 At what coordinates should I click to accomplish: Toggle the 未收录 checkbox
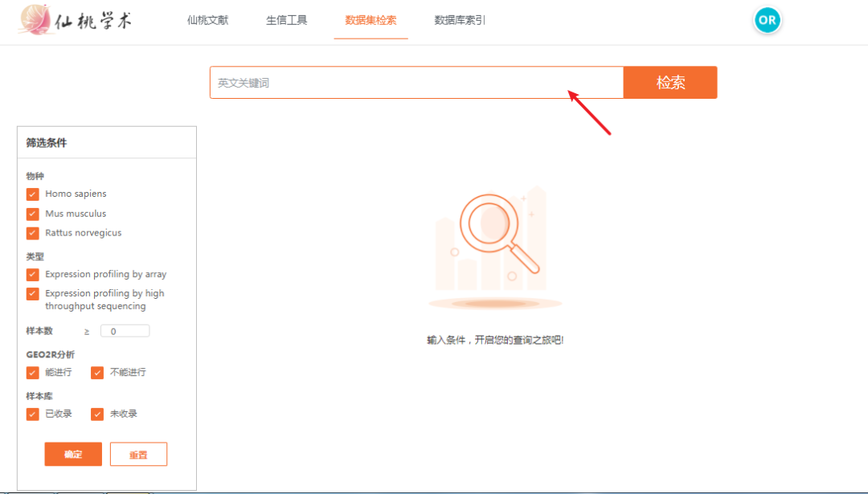click(x=97, y=414)
